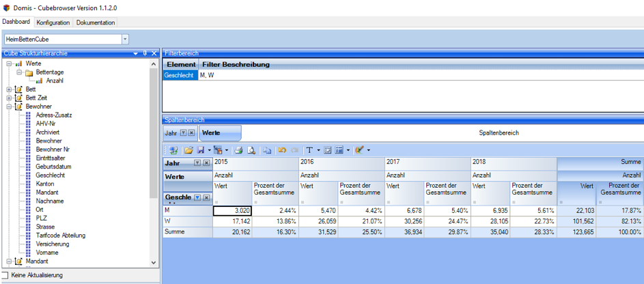The image size is (644, 284).
Task: Click the HeimBettenCube input field
Action: (63, 40)
